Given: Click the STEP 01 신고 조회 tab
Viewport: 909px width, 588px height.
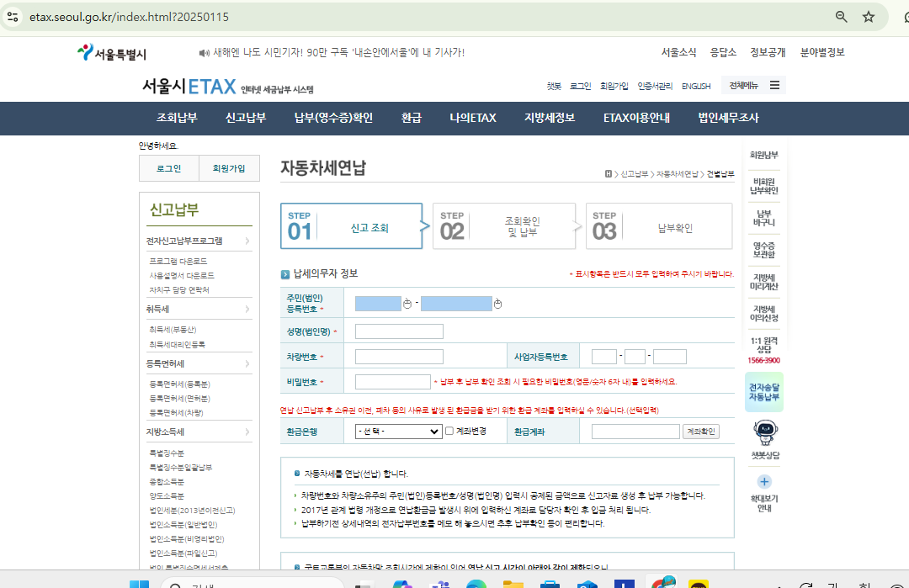Looking at the screenshot, I should (351, 226).
